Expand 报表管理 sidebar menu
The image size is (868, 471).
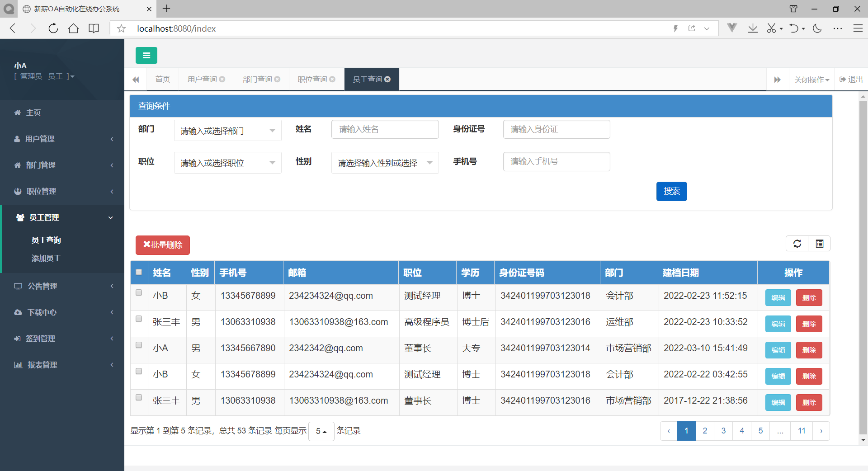pyautogui.click(x=62, y=365)
